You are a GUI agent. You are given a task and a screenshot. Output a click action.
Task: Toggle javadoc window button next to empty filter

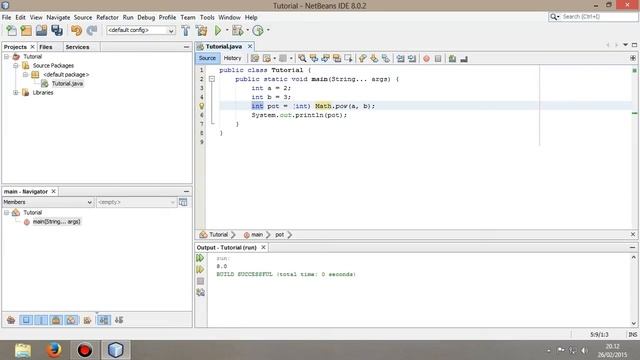click(183, 202)
